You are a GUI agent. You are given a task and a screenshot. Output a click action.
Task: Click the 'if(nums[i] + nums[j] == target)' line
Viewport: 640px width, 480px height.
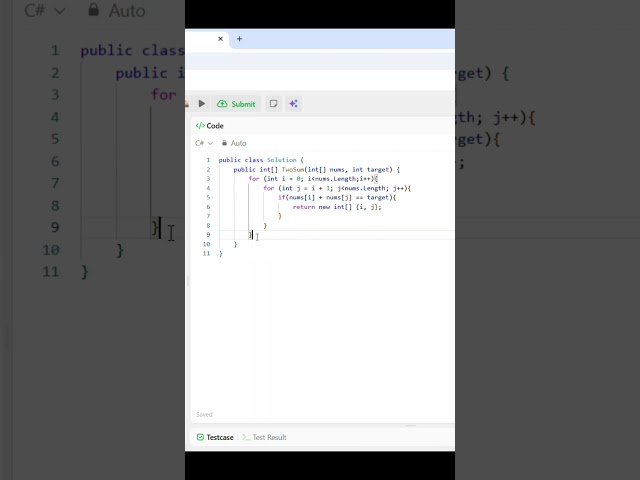click(x=337, y=198)
